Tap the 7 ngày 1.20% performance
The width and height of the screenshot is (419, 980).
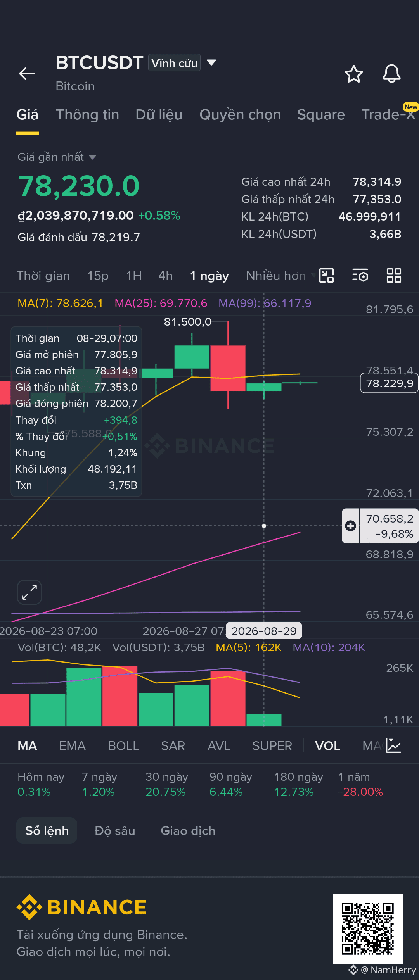(99, 784)
